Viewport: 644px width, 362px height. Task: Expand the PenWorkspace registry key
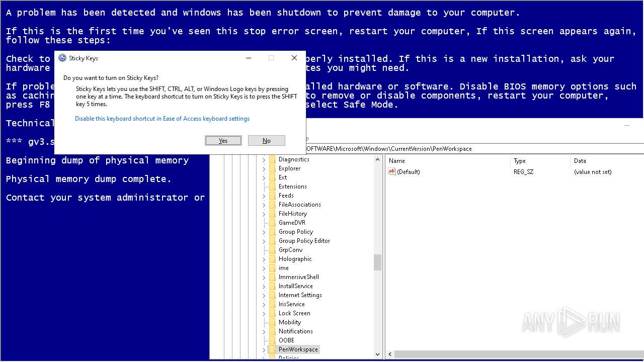point(264,349)
